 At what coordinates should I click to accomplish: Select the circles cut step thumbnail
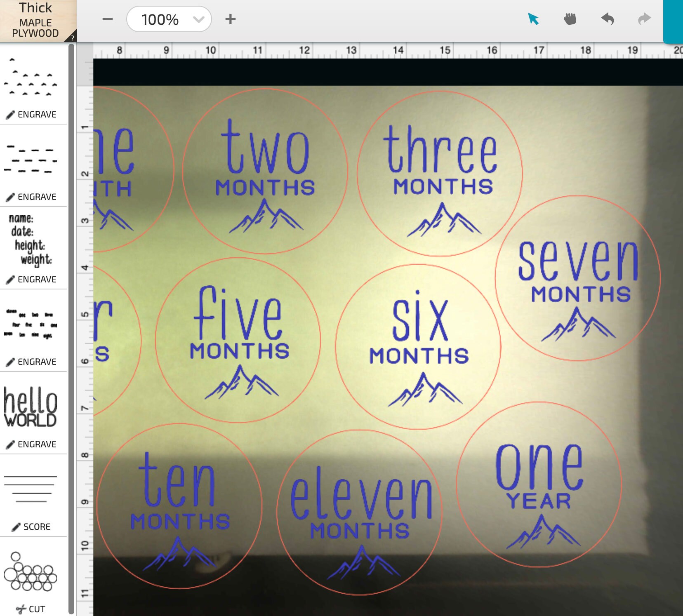[x=31, y=571]
